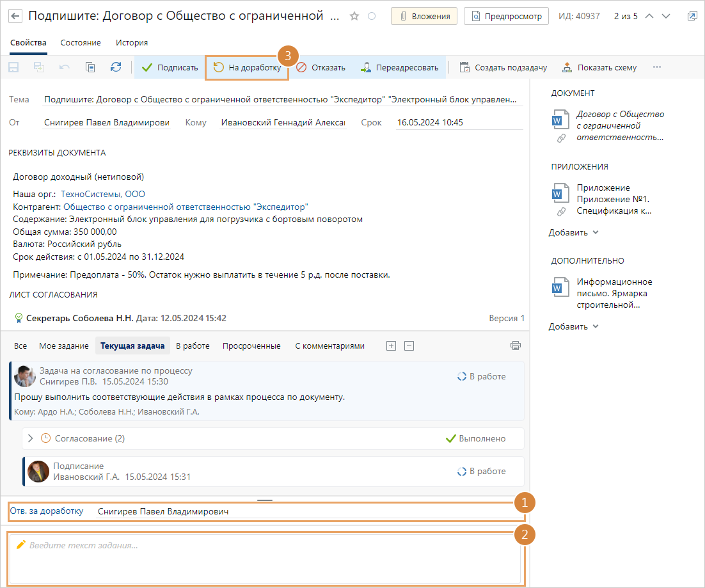Open the ТехноСистемы, ООО link

(102, 194)
